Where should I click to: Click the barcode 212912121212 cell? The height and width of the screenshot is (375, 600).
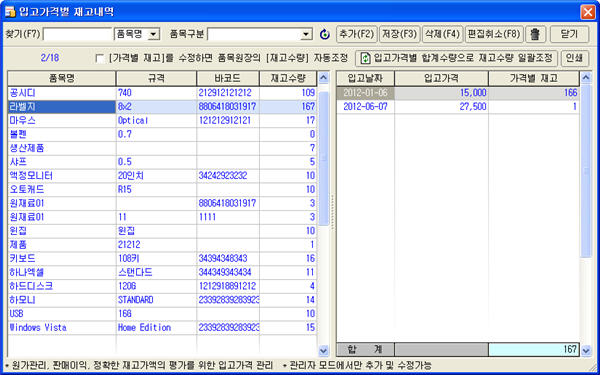[x=228, y=93]
